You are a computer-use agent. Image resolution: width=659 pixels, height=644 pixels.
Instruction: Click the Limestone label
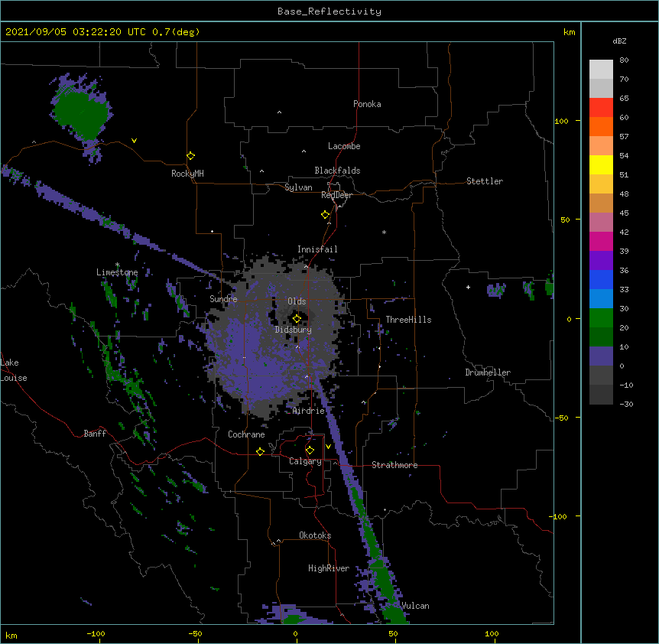[117, 272]
